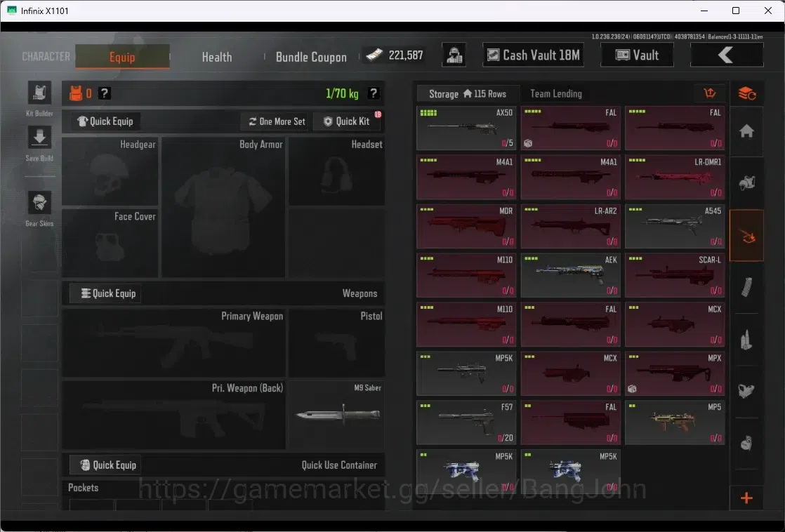This screenshot has height=532, width=785.
Task: Click the orange plus add icon
Action: pos(746,498)
